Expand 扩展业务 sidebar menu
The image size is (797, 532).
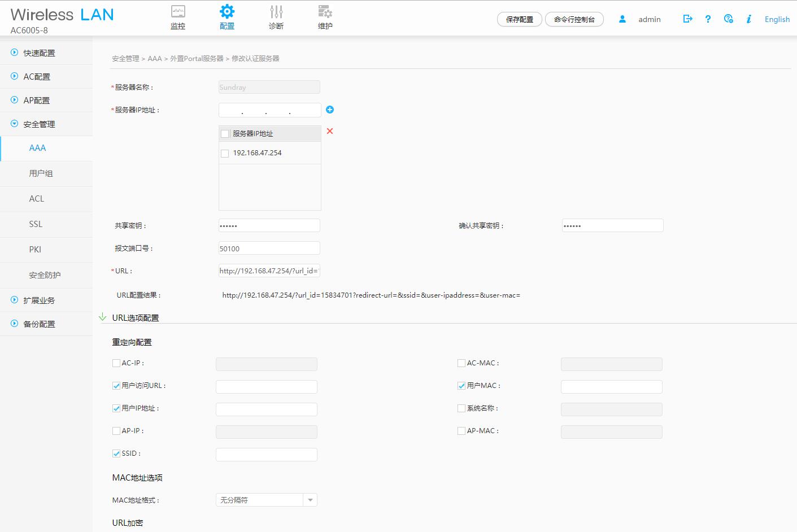click(46, 300)
